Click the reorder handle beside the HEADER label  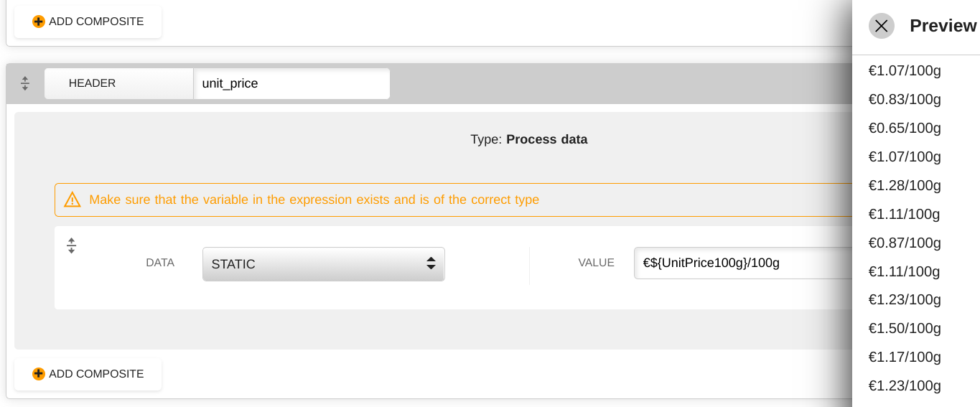click(x=25, y=83)
